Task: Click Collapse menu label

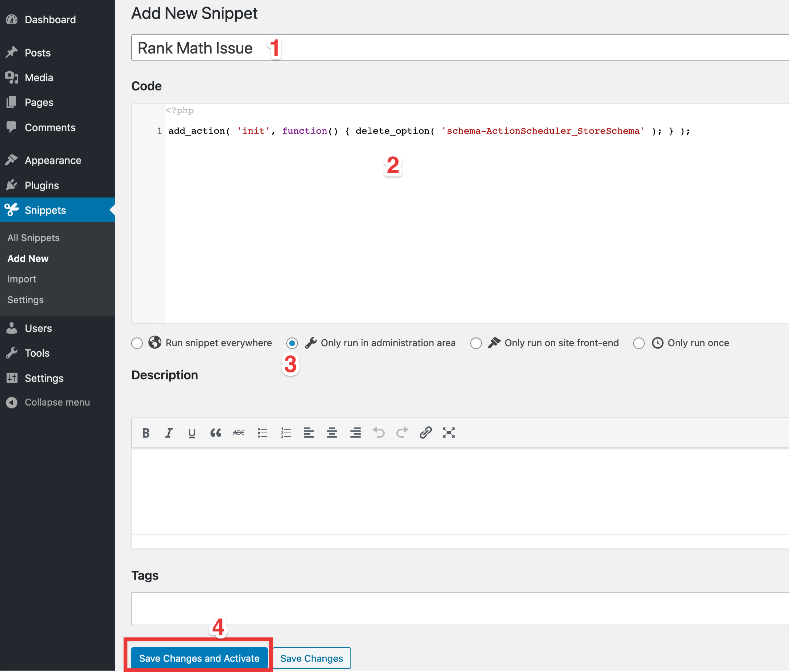Action: 57,402
